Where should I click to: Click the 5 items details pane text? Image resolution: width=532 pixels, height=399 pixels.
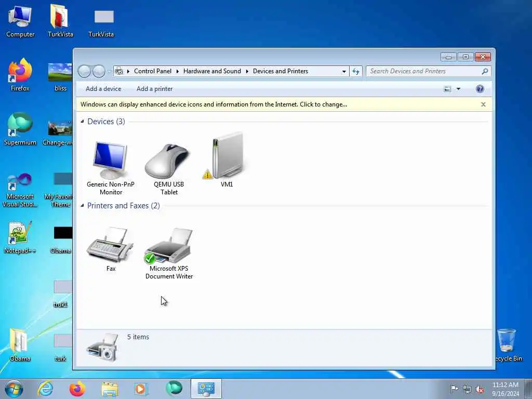tap(138, 337)
